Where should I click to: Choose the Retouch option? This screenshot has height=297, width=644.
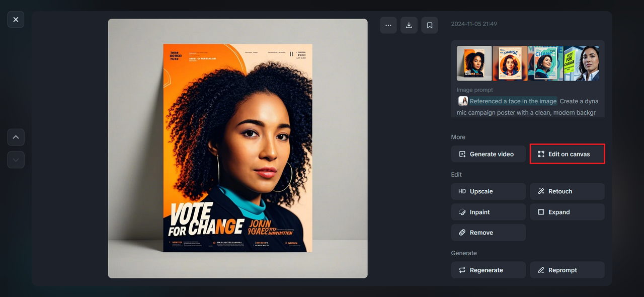click(x=567, y=191)
